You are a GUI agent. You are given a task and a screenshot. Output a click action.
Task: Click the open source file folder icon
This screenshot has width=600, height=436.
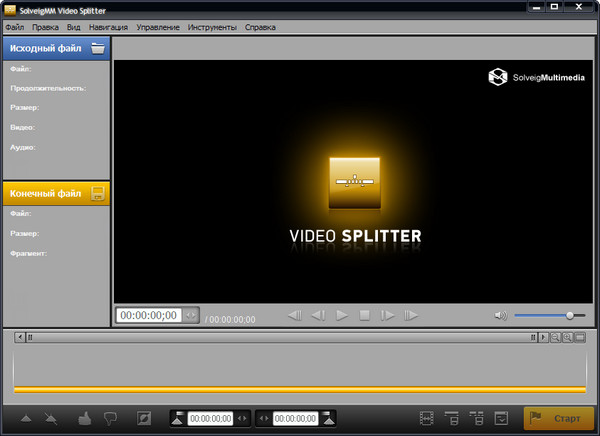click(97, 48)
